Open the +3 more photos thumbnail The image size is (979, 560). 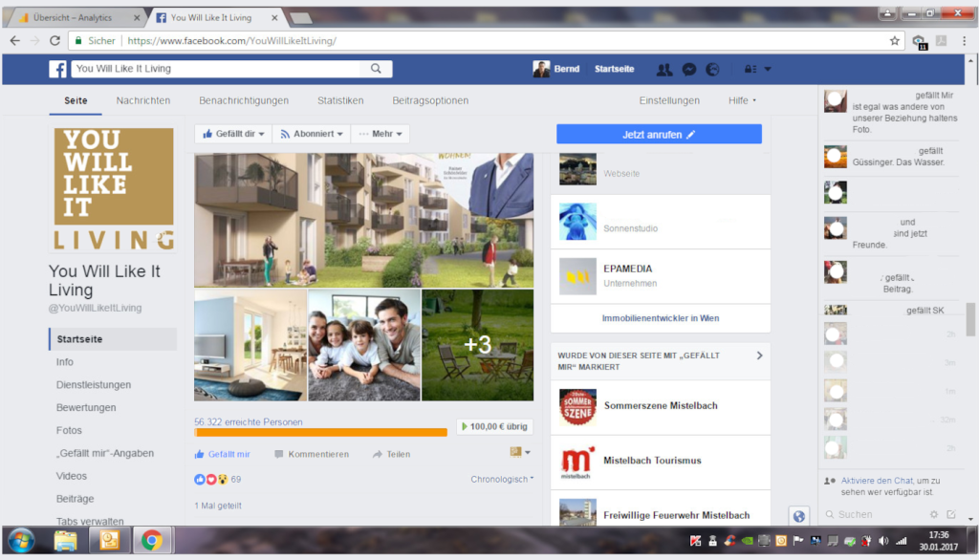477,345
